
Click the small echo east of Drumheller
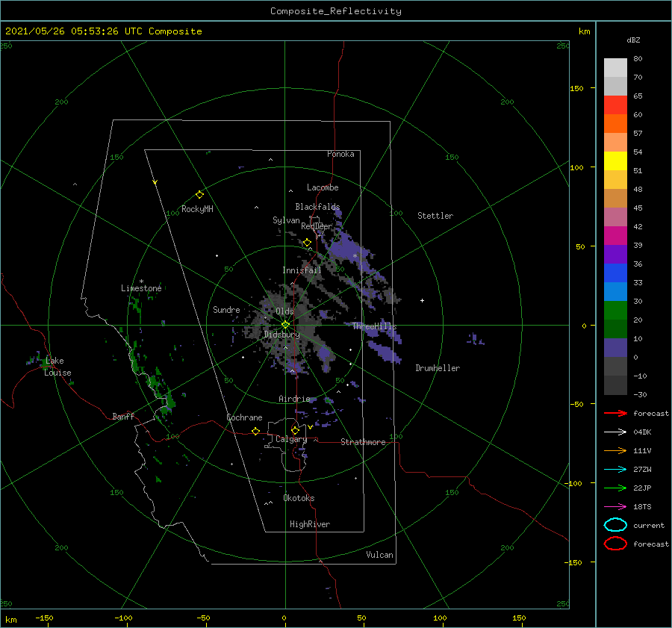(x=475, y=339)
